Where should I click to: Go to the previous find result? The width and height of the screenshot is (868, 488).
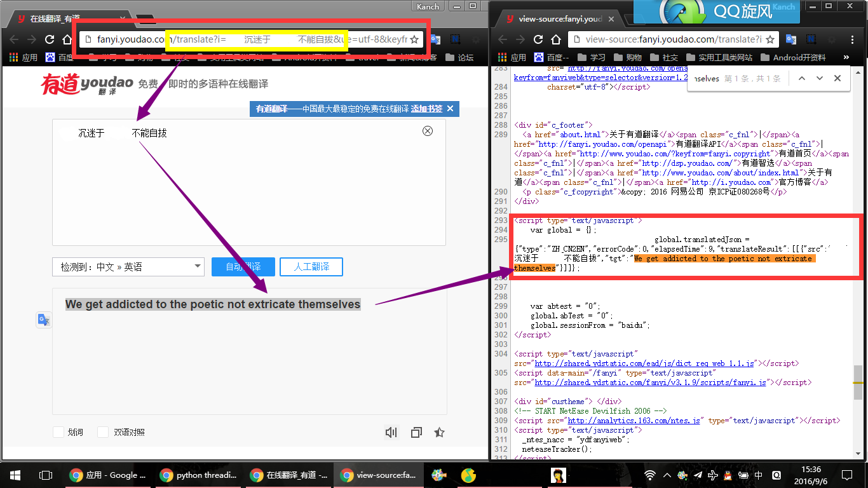coord(802,78)
